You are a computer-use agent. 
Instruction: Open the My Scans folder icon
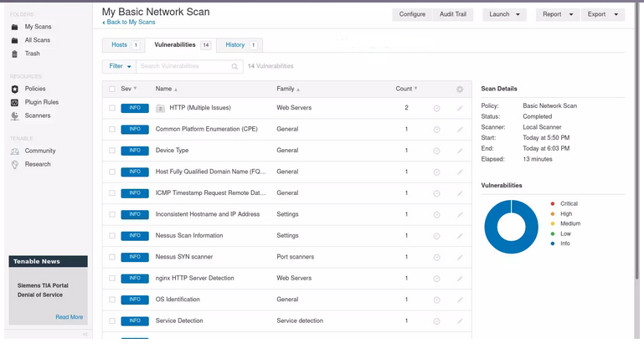[15, 27]
